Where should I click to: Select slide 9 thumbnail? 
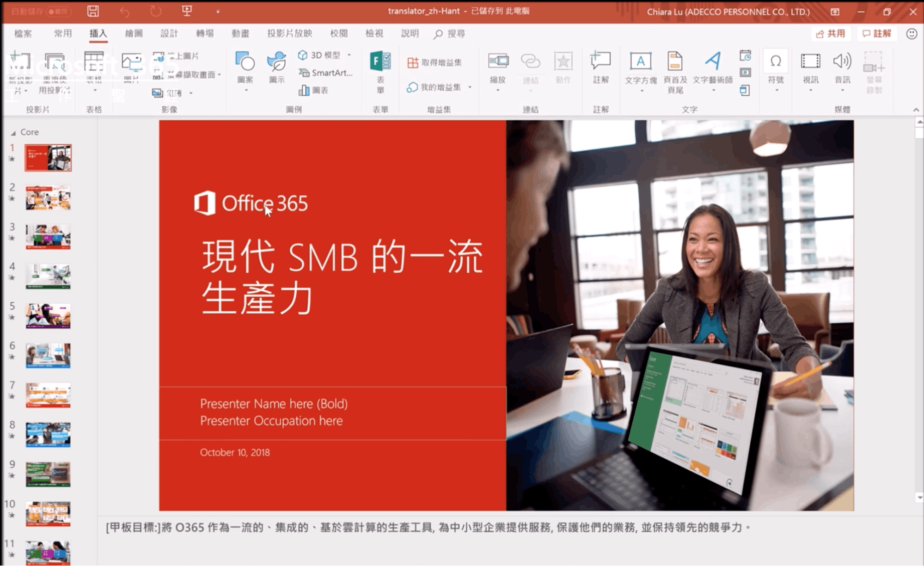point(48,474)
